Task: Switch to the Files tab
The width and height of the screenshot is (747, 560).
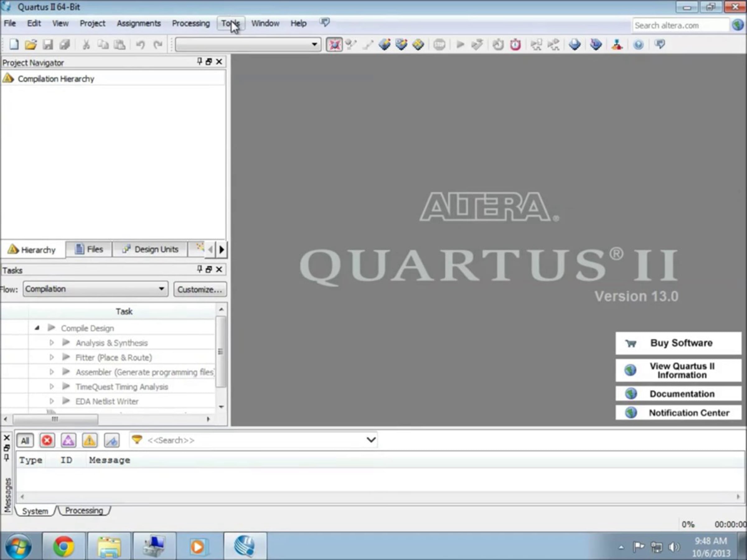Action: point(89,249)
